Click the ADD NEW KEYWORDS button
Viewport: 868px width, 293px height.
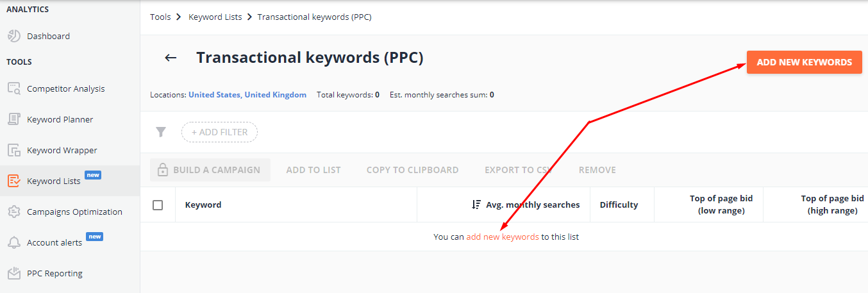(805, 62)
